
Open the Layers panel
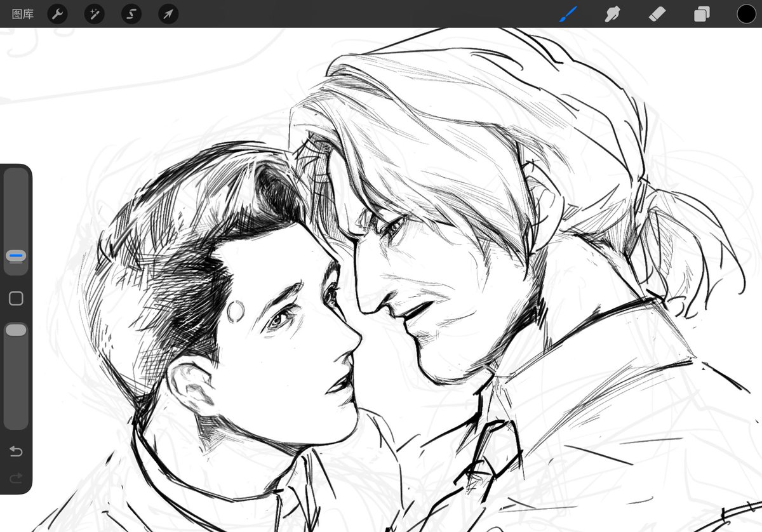[702, 14]
